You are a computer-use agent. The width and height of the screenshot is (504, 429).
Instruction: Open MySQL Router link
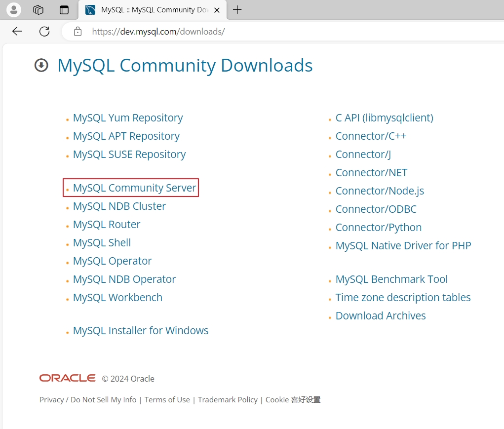click(107, 224)
